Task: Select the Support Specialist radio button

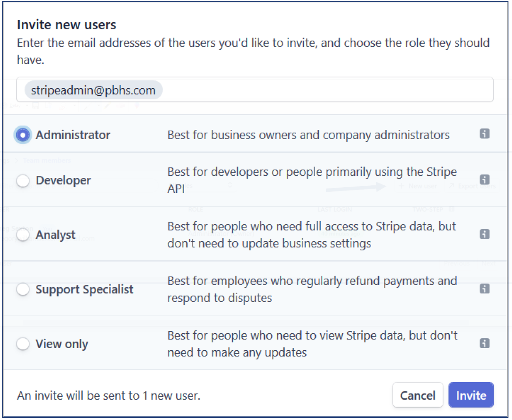Action: [x=23, y=289]
